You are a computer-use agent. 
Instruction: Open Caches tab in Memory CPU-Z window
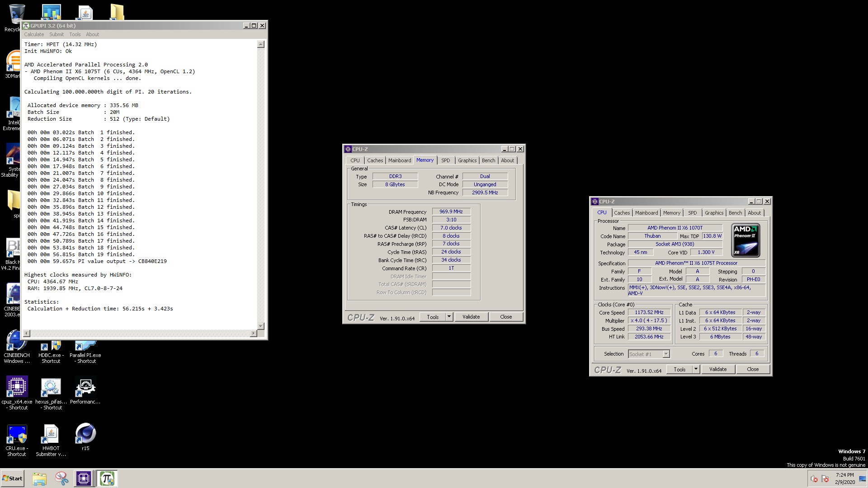point(375,160)
